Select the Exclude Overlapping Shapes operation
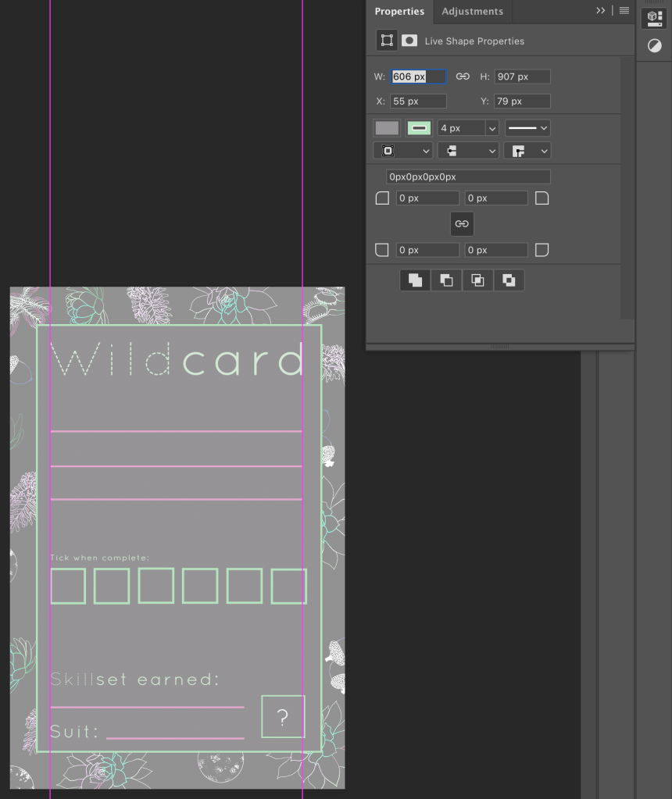Viewport: 672px width, 799px height. (x=509, y=280)
